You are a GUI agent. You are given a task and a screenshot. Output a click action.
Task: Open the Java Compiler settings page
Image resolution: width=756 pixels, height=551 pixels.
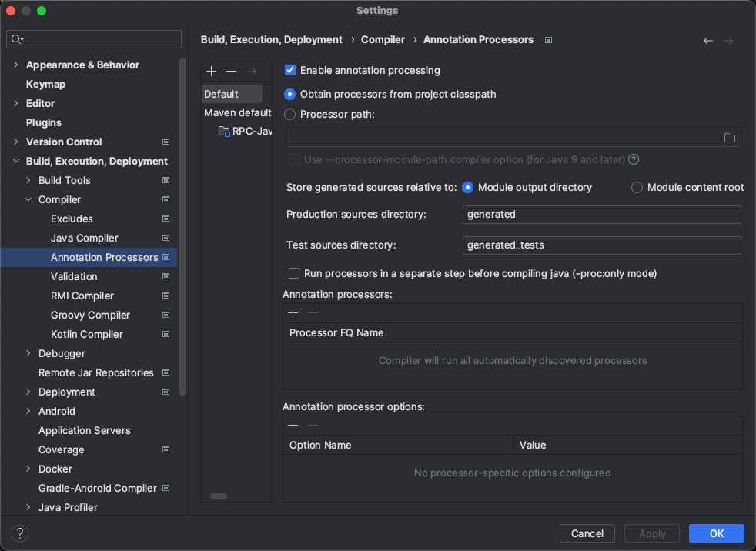click(x=85, y=239)
